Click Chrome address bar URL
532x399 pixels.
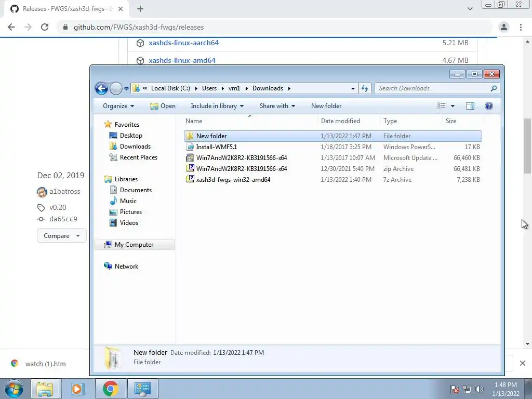tap(138, 27)
